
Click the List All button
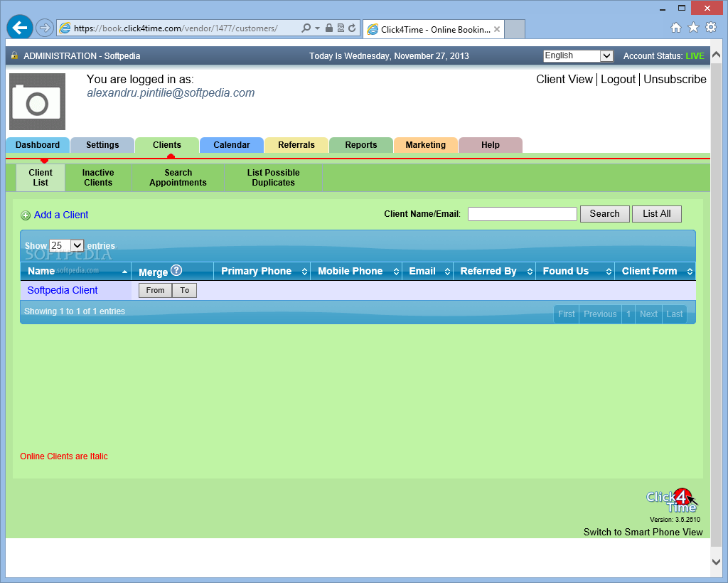point(656,213)
